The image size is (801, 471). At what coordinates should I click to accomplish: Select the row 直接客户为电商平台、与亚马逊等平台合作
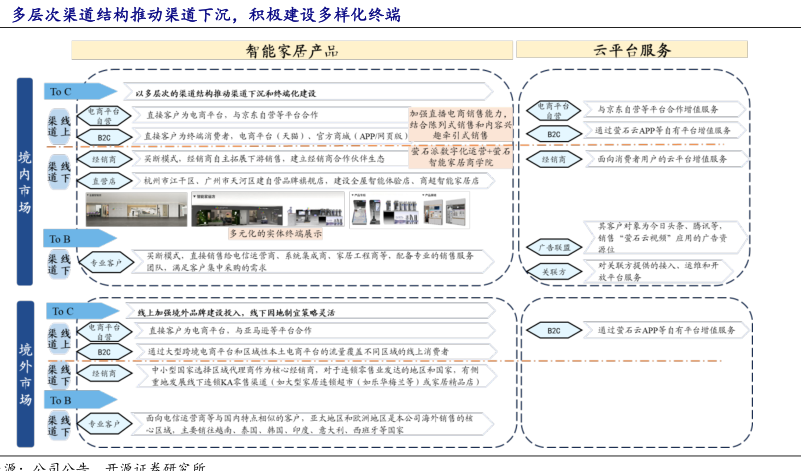tap(314, 331)
